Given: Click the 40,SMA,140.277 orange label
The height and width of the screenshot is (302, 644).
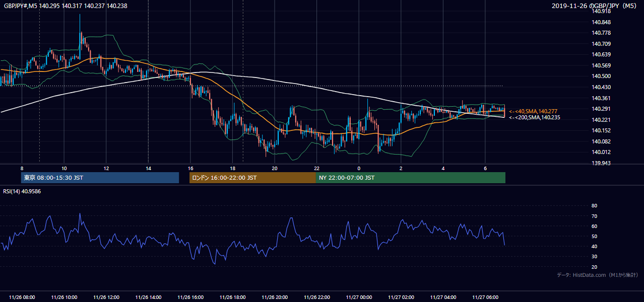Looking at the screenshot, I should tap(533, 111).
